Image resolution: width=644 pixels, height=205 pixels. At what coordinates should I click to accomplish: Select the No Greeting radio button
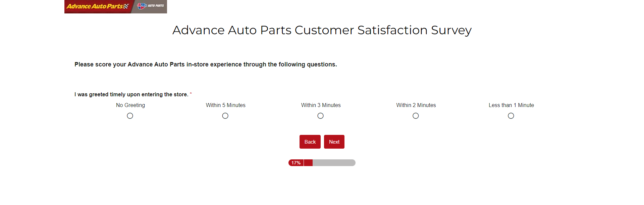[130, 116]
